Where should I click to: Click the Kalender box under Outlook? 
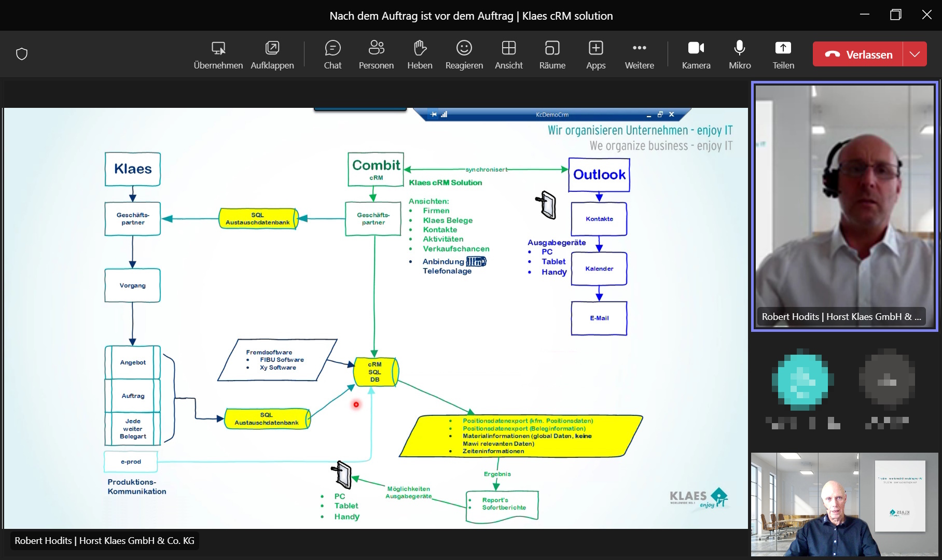[x=599, y=269]
